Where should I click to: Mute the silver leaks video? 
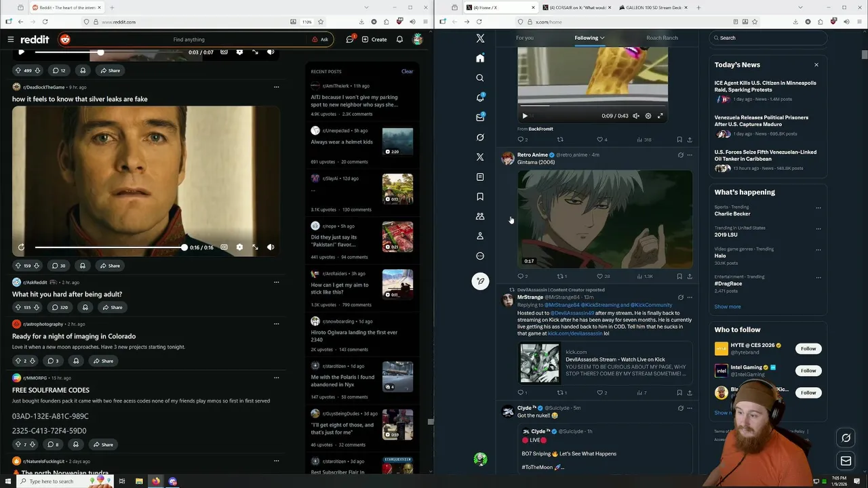(x=271, y=247)
